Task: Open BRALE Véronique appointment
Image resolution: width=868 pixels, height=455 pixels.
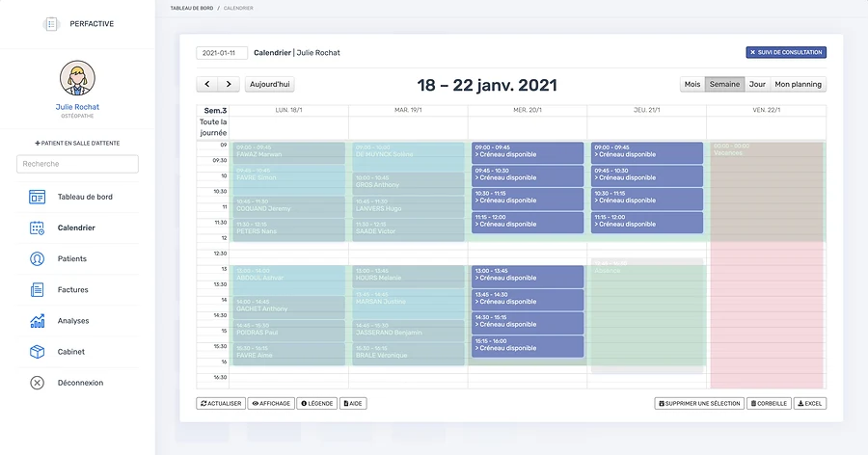Action: 409,354
